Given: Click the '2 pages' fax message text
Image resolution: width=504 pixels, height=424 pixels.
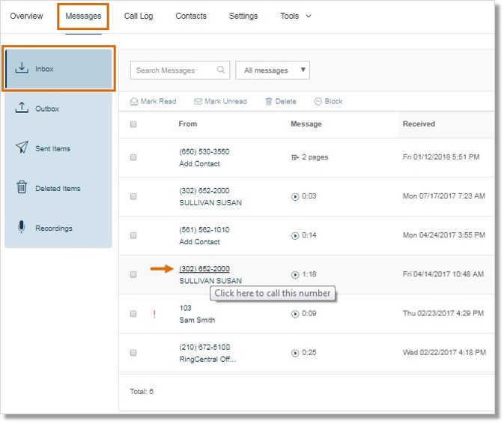Looking at the screenshot, I should 315,157.
